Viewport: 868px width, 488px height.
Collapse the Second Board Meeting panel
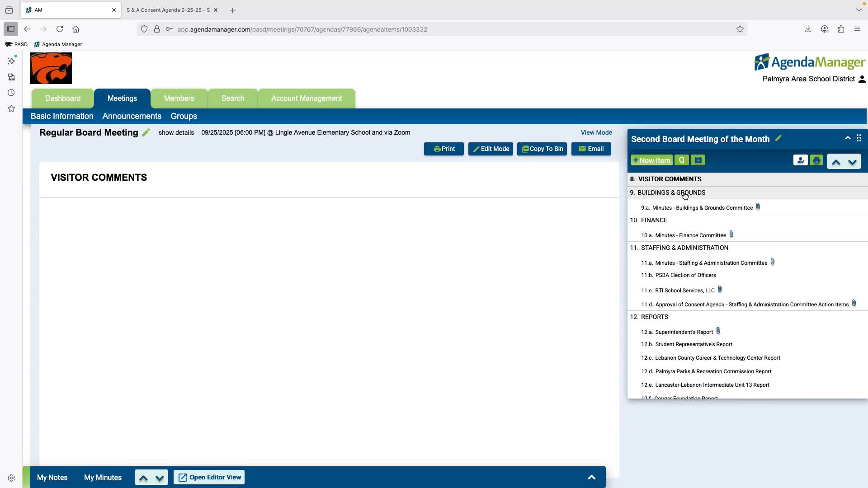[x=848, y=138]
